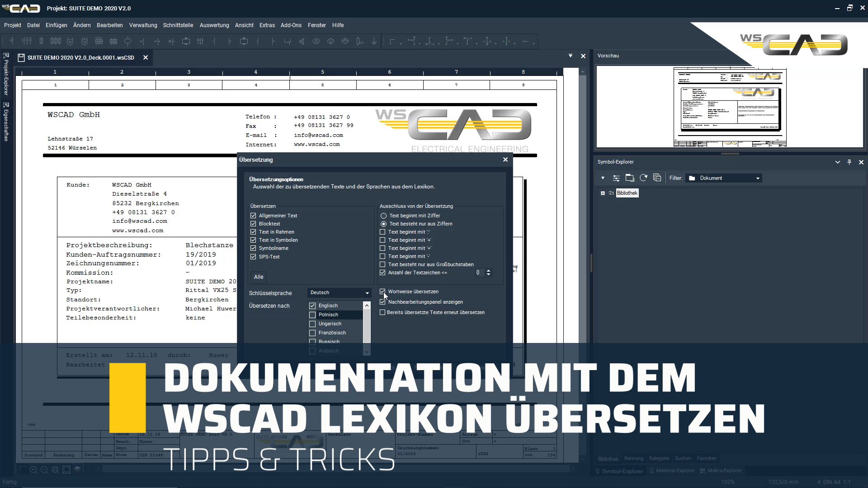Toggle 'Nachbearbeitungspanel anzeigen' checkbox

pos(382,302)
